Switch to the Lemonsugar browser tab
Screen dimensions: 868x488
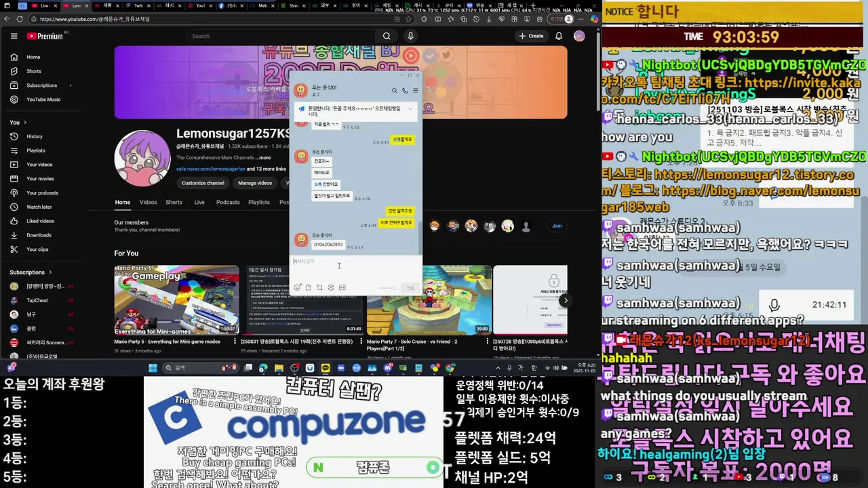click(x=75, y=5)
